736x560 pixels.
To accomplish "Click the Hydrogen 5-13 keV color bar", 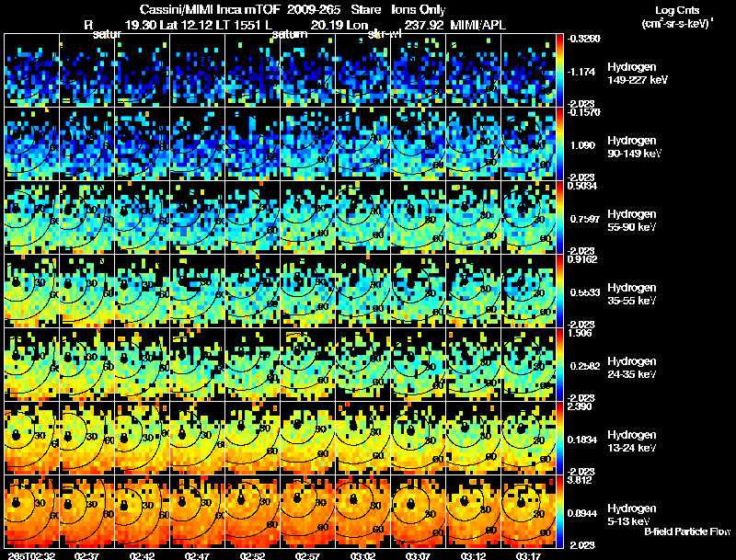I will (559, 512).
